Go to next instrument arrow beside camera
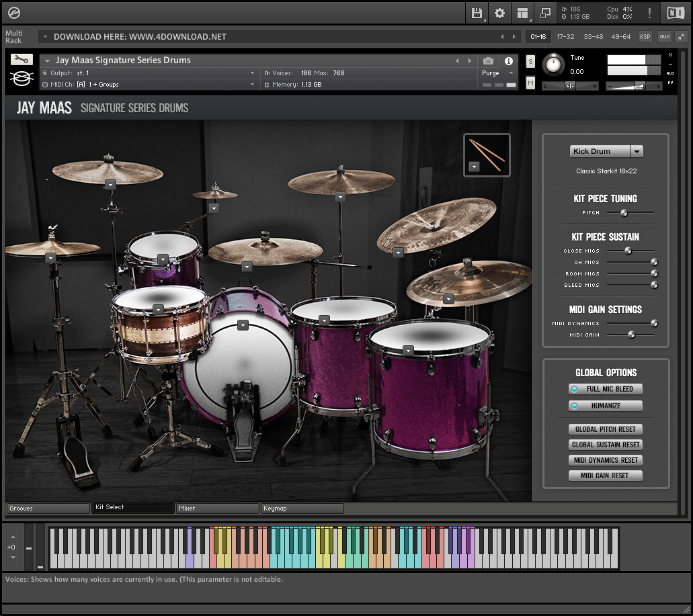This screenshot has height=616, width=693. coord(469,61)
